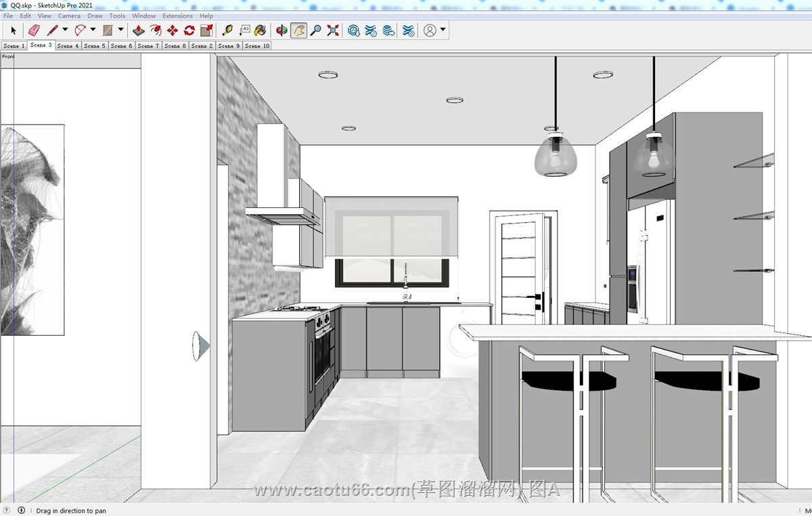The width and height of the screenshot is (812, 516).
Task: Open the View menu
Action: (44, 16)
